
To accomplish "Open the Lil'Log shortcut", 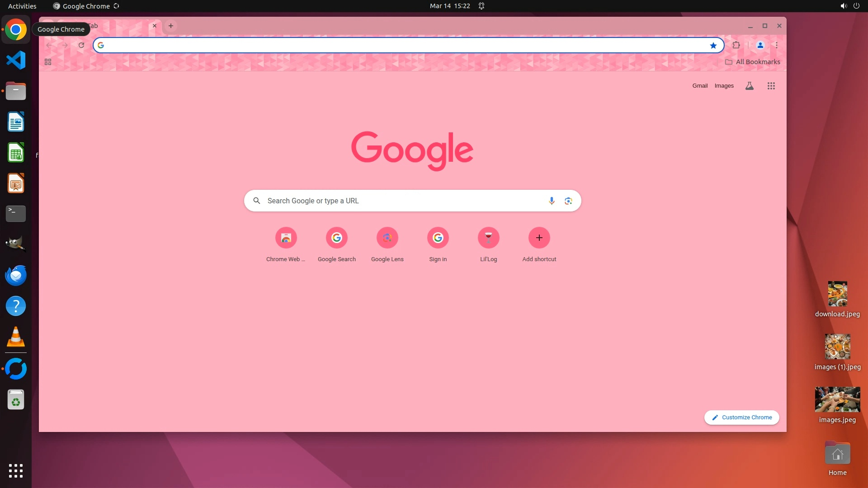I will 488,238.
